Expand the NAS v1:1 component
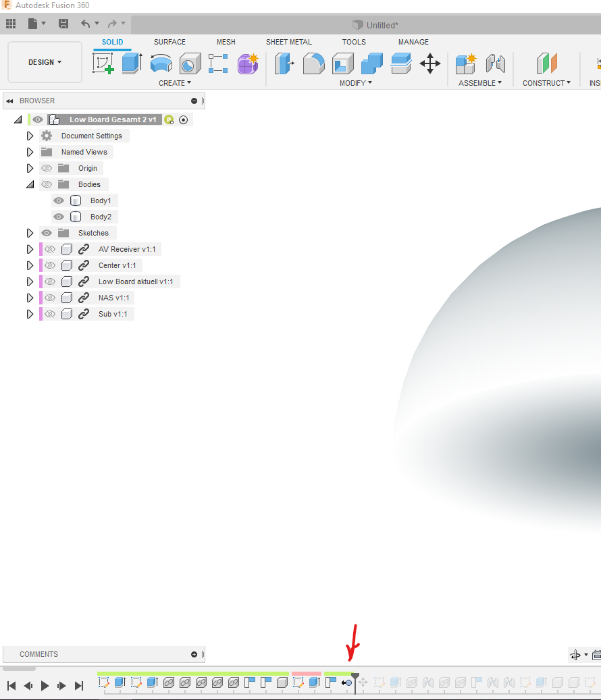The width and height of the screenshot is (601, 700). pos(30,298)
